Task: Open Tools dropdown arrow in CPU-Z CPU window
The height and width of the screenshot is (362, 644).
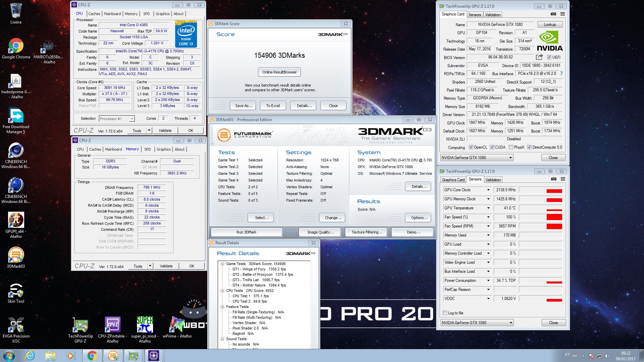Action: [149, 131]
